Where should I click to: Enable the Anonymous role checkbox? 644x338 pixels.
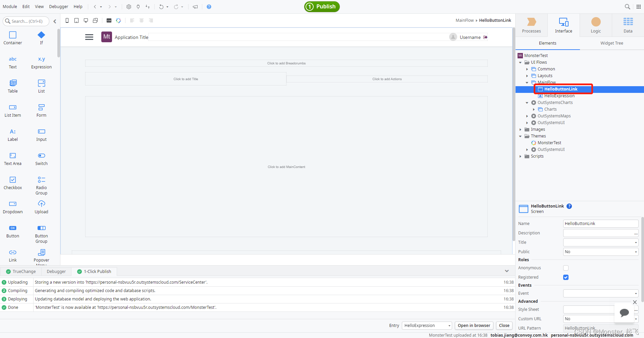coord(566,268)
